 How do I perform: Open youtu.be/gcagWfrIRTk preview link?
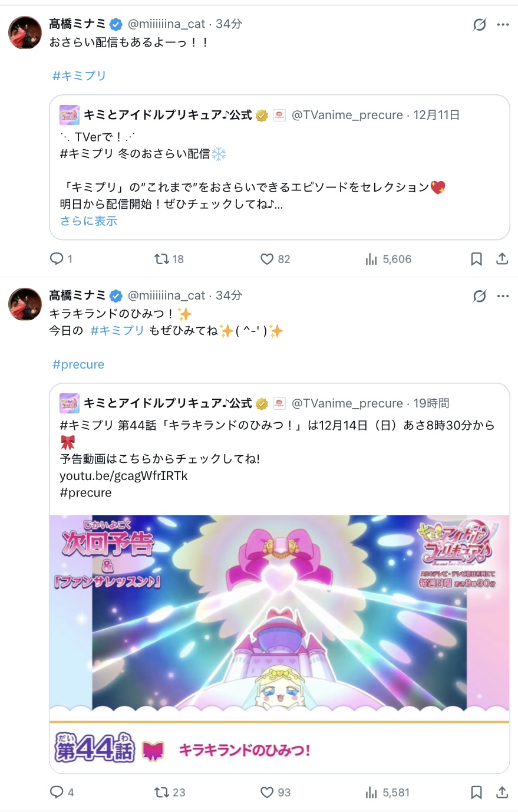point(124,476)
